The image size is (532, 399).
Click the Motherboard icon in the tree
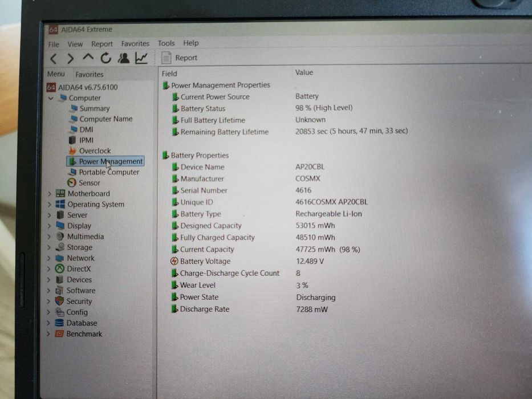(60, 193)
